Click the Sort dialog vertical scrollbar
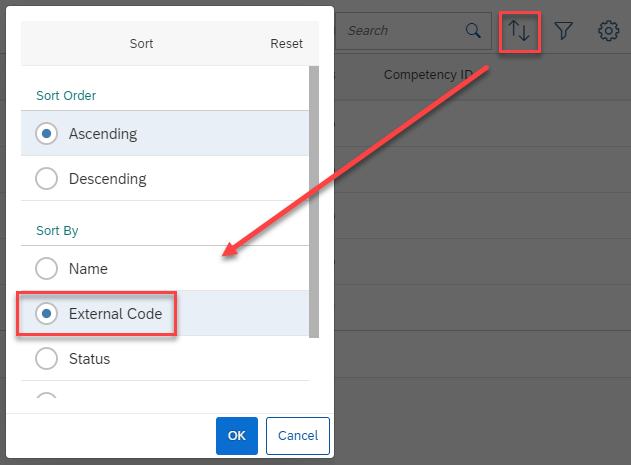The height and width of the screenshot is (465, 631). [314, 202]
